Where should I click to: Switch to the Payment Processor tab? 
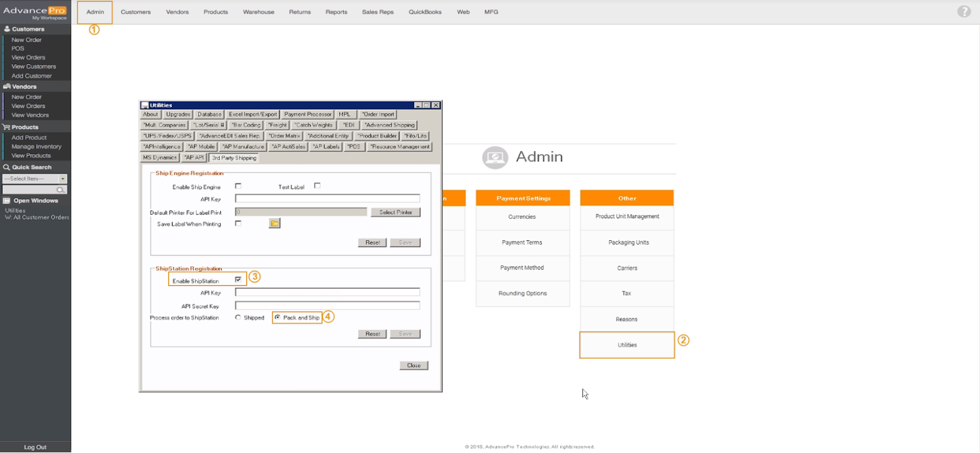pos(308,115)
